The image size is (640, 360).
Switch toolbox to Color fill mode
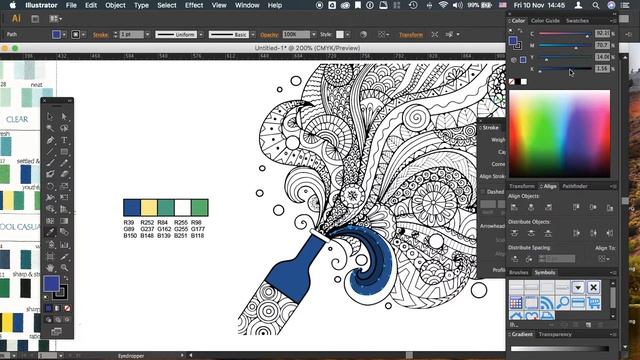[48, 308]
